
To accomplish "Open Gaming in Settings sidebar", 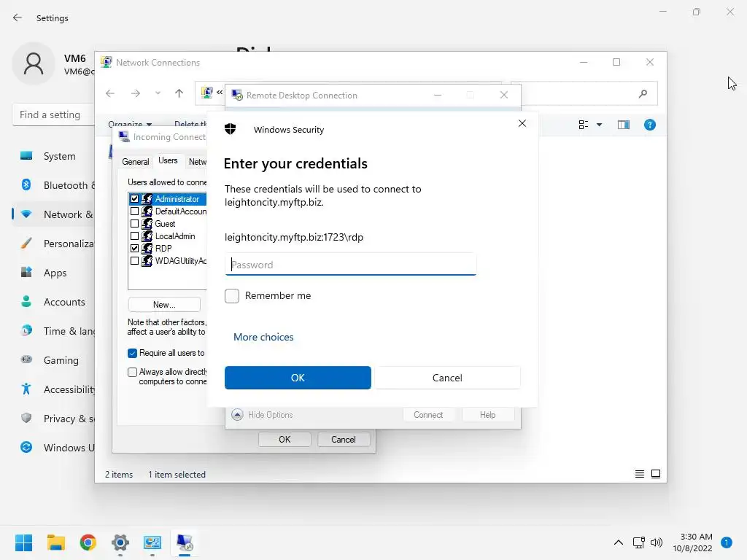I will [x=53, y=360].
